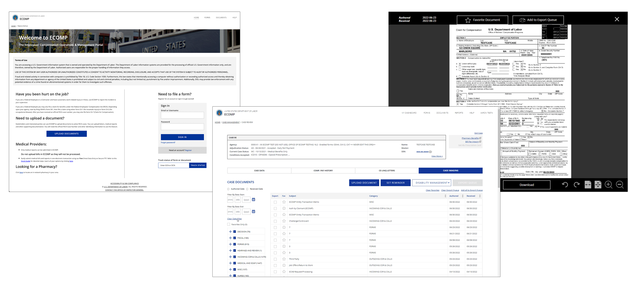Expand the MISC (107) category tree
Screen dimensions: 644x295
click(230, 269)
